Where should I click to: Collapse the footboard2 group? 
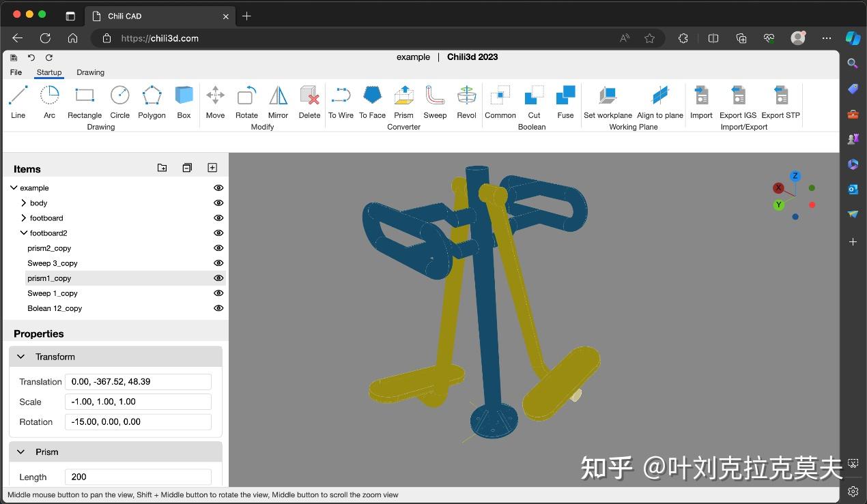tap(23, 233)
